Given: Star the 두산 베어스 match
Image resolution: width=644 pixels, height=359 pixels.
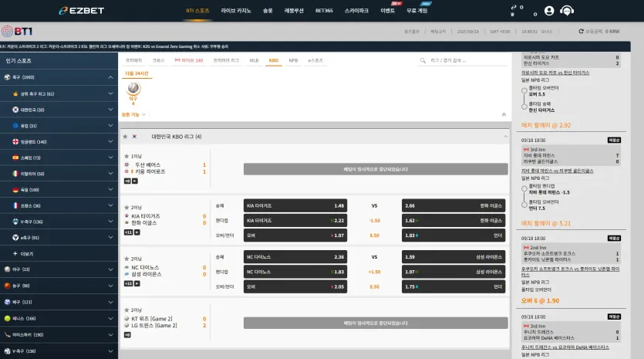Looking at the screenshot, I should [126, 156].
